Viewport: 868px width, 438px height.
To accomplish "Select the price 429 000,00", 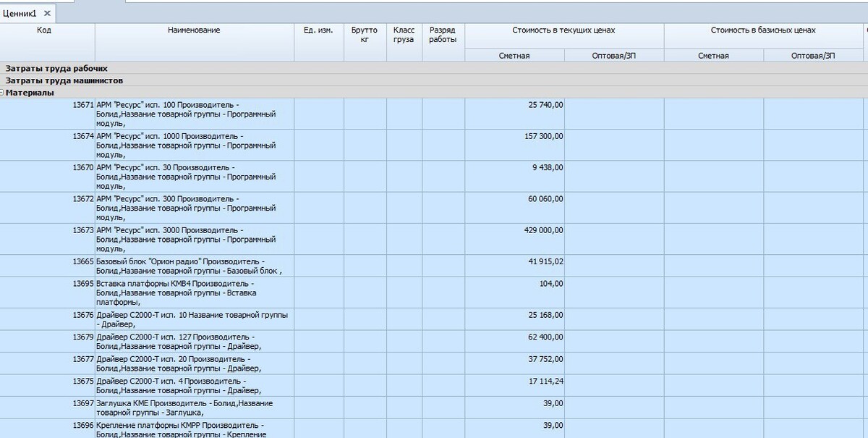I will 544,230.
